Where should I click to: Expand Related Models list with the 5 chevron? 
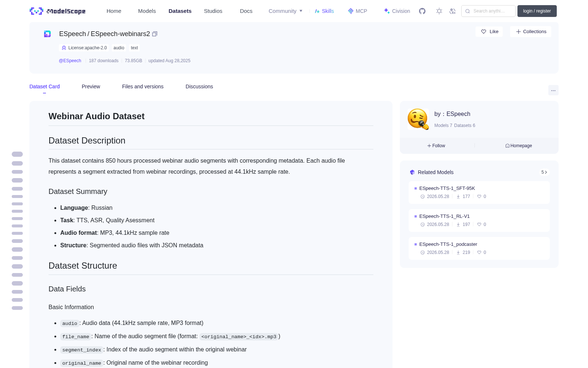tap(544, 172)
